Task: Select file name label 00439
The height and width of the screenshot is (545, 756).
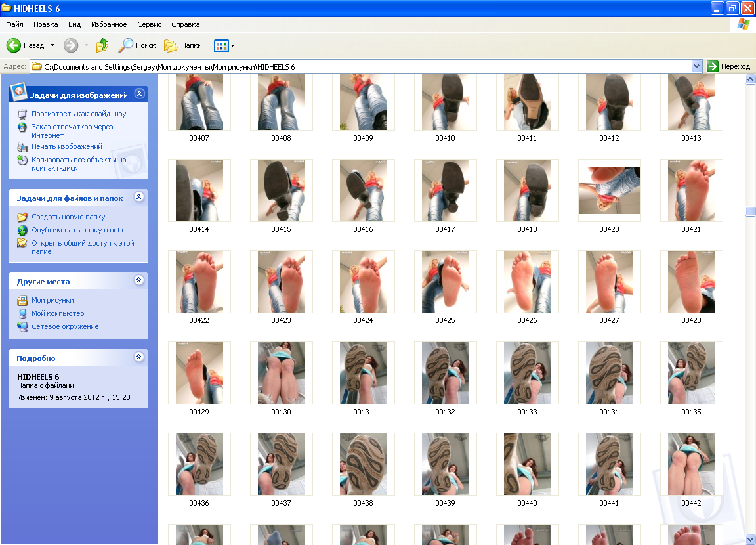Action: click(445, 503)
